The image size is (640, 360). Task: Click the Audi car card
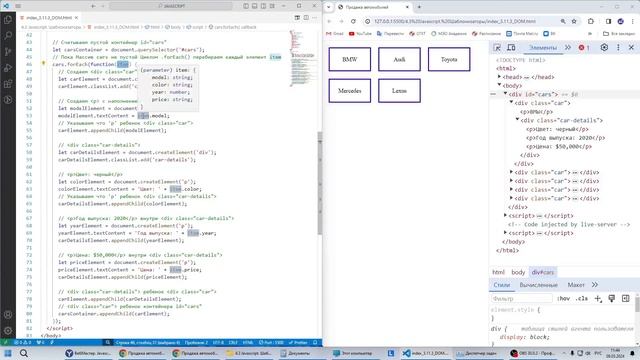coord(399,59)
